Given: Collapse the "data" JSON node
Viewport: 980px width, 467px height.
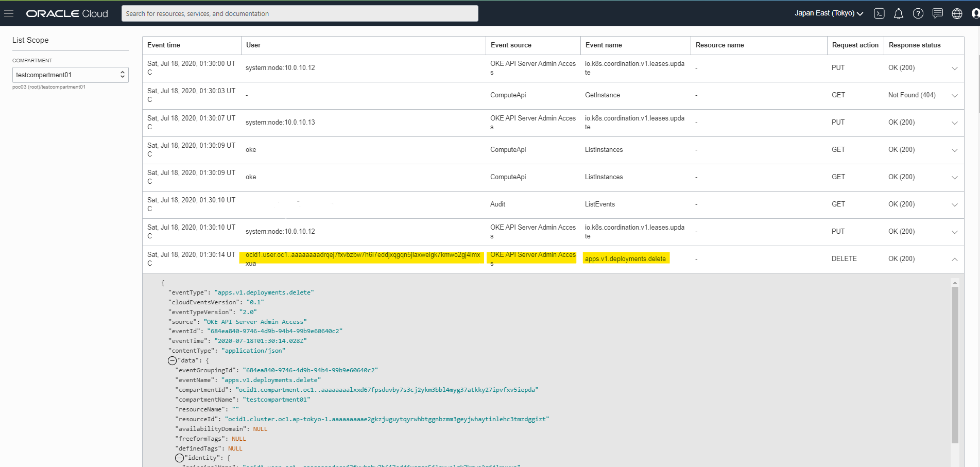Looking at the screenshot, I should coord(173,360).
